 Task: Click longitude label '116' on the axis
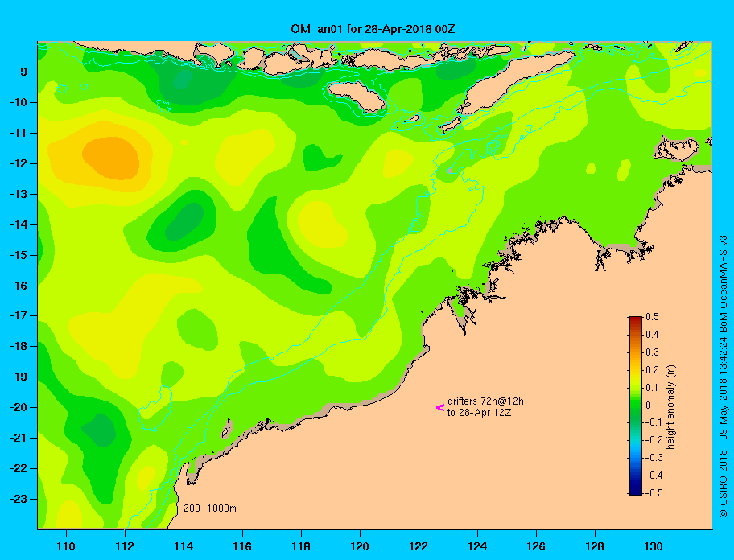click(242, 546)
